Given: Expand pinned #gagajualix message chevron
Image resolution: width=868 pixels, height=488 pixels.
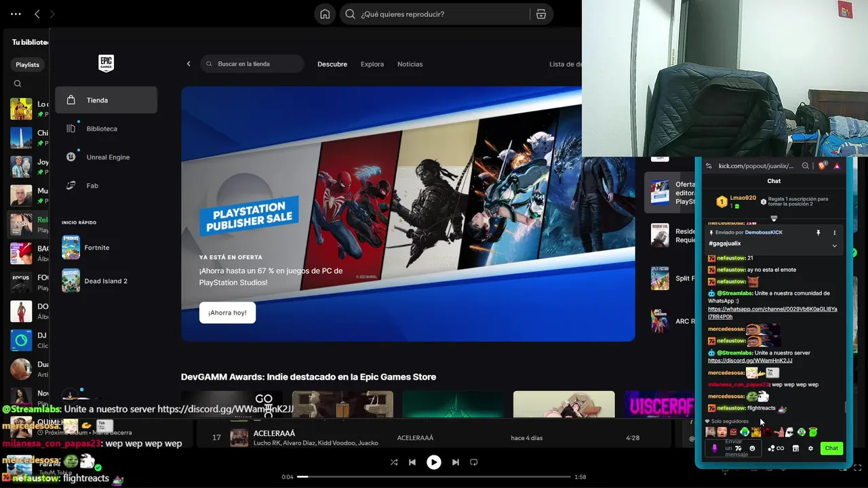Looking at the screenshot, I should [x=835, y=246].
